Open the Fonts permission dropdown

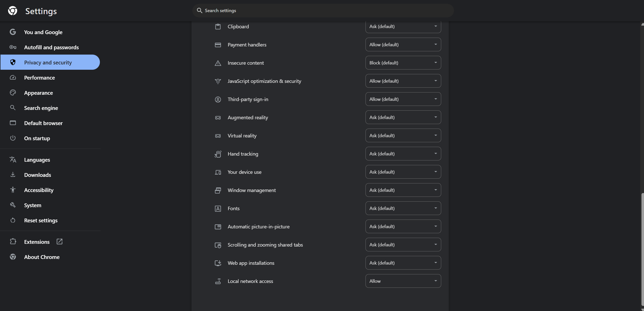tap(403, 208)
